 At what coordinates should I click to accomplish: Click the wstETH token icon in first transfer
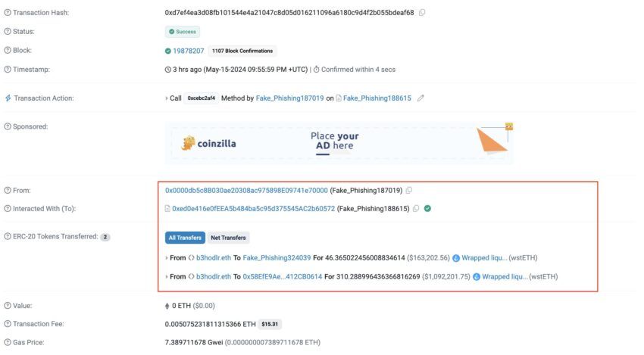(456, 258)
